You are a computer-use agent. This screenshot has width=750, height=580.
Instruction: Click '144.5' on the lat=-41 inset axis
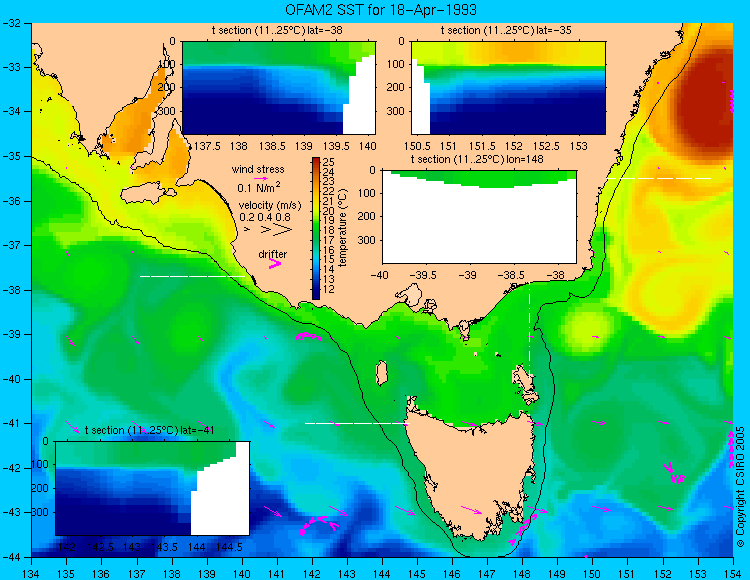coord(229,547)
